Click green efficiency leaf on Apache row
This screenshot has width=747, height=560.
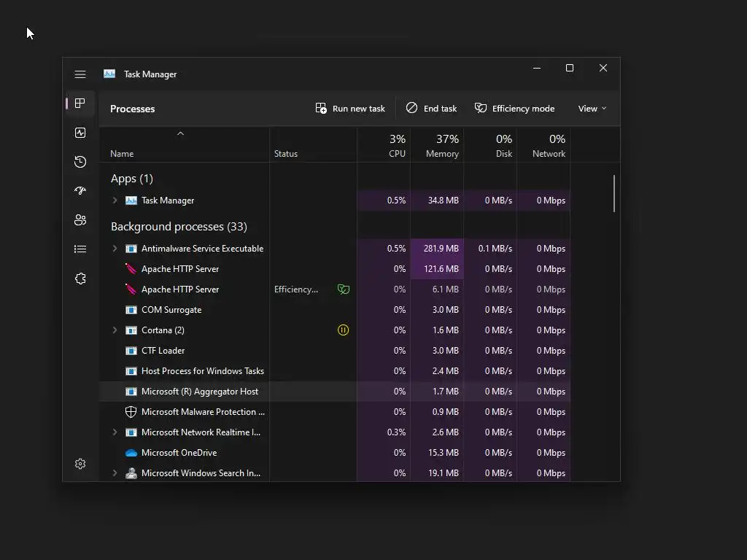pos(344,289)
